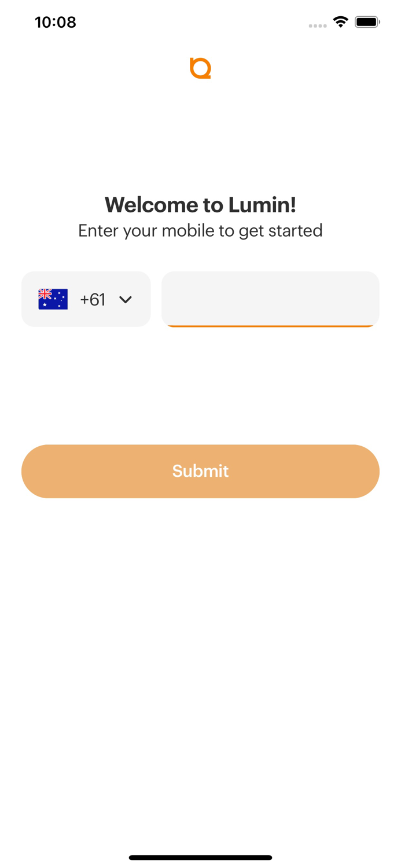Click the time display in status bar
Viewport: 401px width, 868px height.
tap(56, 22)
